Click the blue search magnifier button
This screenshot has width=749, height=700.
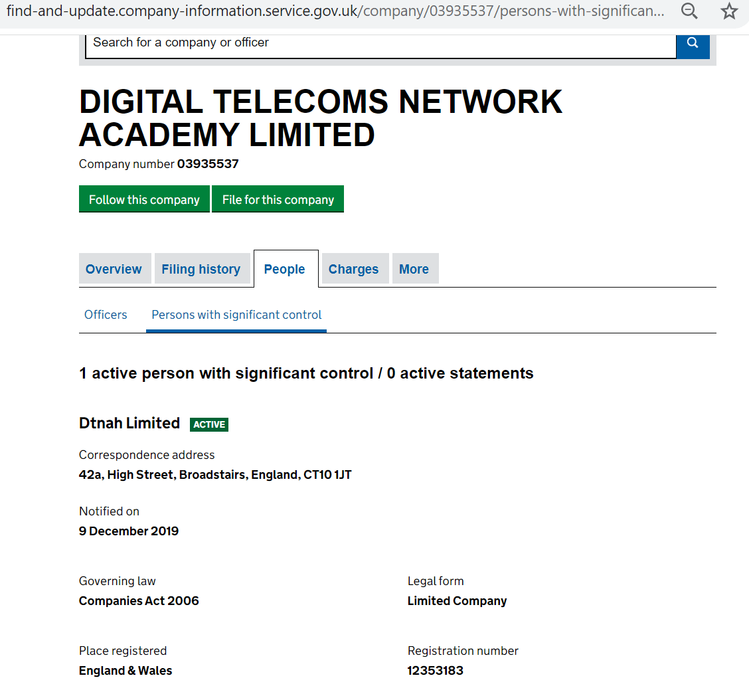pyautogui.click(x=693, y=43)
